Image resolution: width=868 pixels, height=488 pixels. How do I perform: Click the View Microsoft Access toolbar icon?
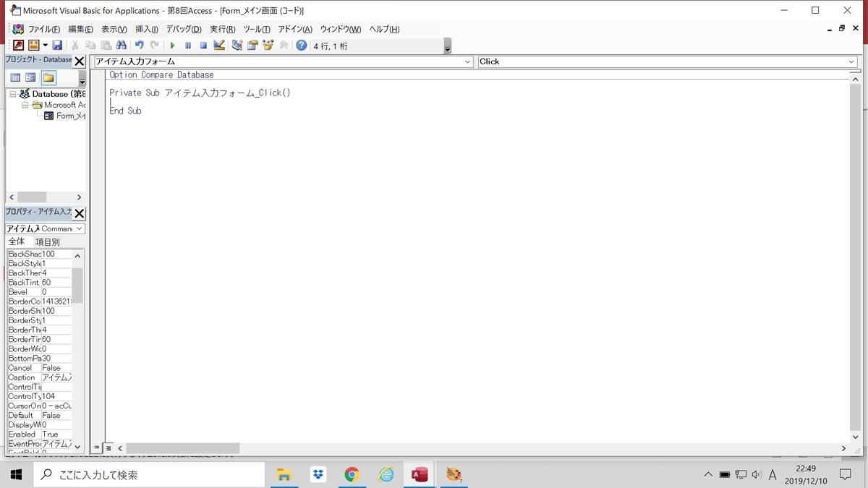coord(19,46)
